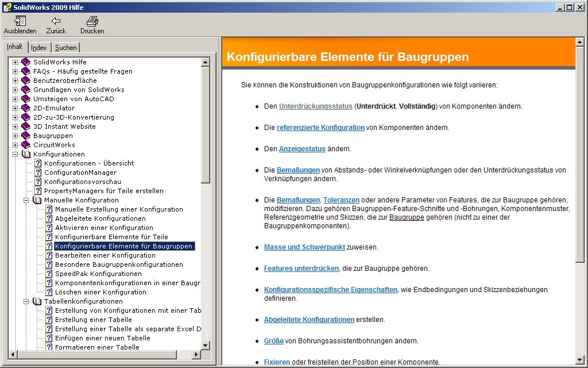This screenshot has width=588, height=368.
Task: Click the page icon beside SpeedPak Konfigurationen
Action: 49,273
